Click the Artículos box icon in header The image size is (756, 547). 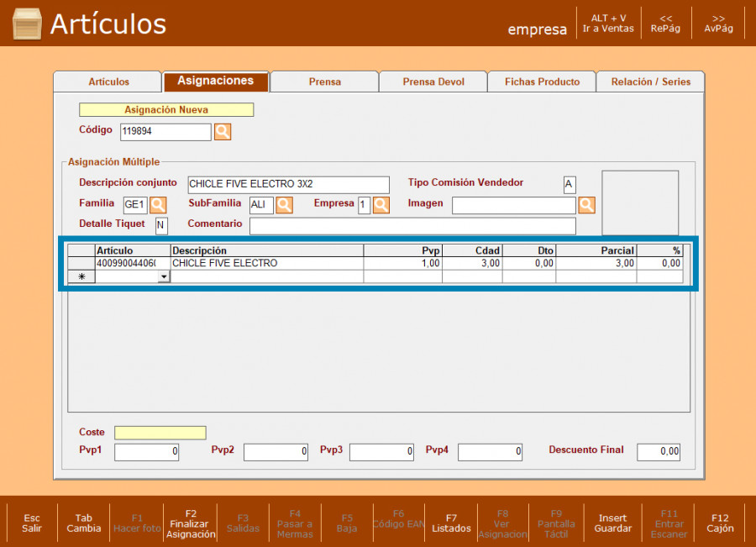27,24
